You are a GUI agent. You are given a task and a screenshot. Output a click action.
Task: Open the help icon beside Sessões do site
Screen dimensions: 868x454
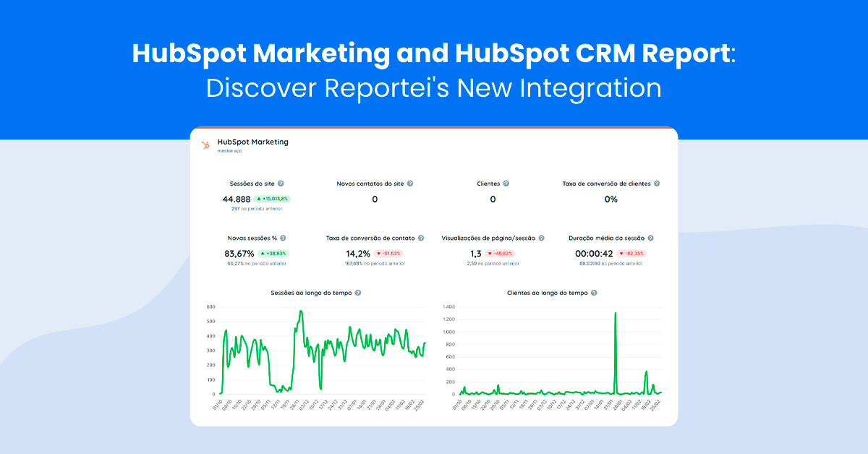click(281, 183)
